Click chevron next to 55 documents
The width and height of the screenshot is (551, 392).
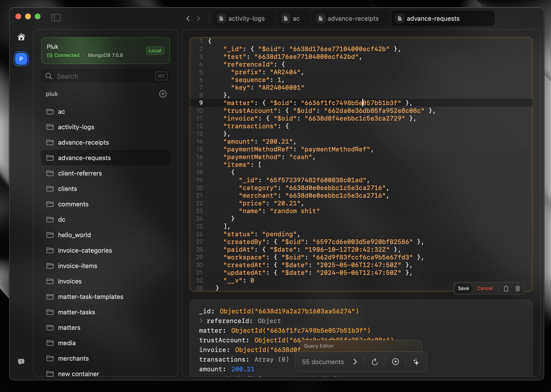pyautogui.click(x=355, y=362)
